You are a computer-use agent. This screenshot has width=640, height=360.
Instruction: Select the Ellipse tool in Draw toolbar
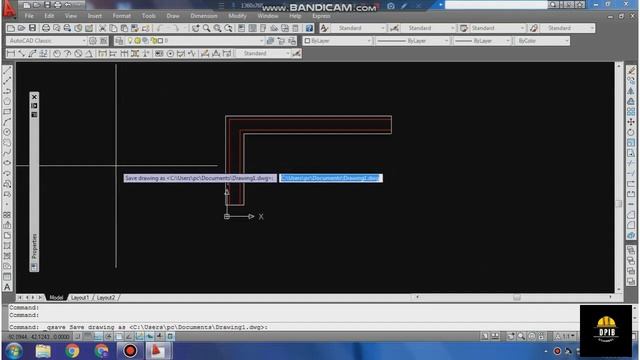(x=7, y=163)
